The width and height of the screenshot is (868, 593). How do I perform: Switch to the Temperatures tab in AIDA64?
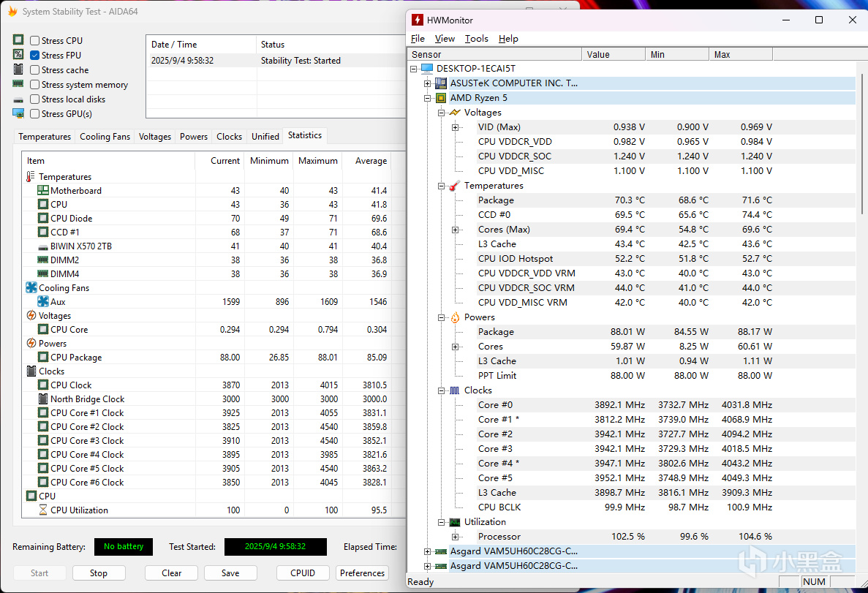pyautogui.click(x=45, y=137)
